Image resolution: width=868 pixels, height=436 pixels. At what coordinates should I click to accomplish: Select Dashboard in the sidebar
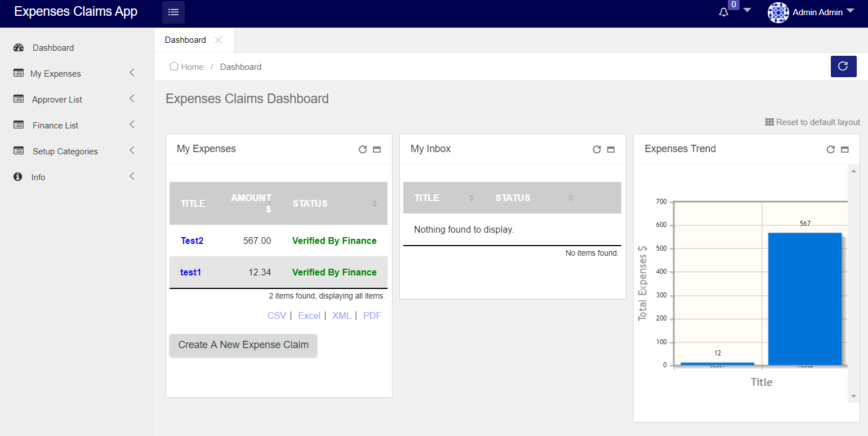click(53, 48)
